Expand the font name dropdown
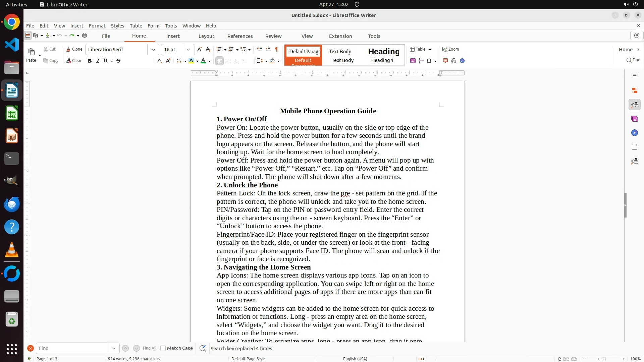The height and width of the screenshot is (362, 644). (x=153, y=50)
